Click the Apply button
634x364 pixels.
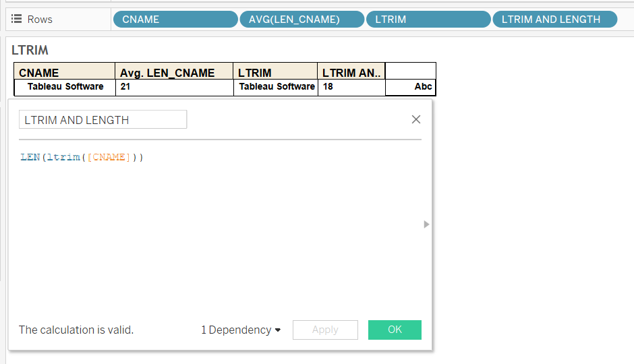(x=325, y=330)
